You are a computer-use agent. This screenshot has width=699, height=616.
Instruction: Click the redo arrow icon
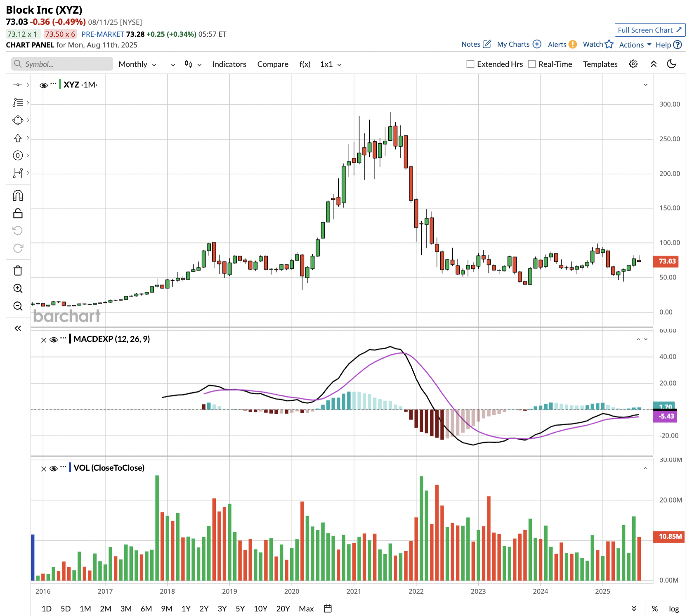[x=18, y=248]
